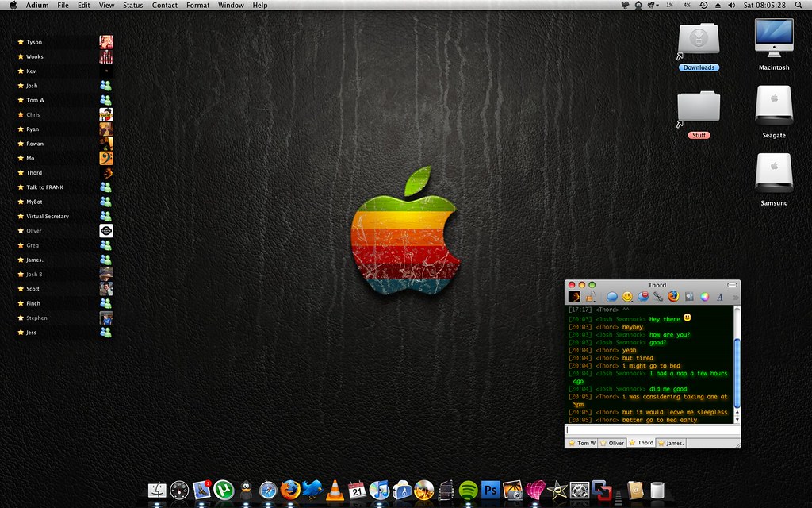Launch Photoshop from the dock

(x=490, y=490)
